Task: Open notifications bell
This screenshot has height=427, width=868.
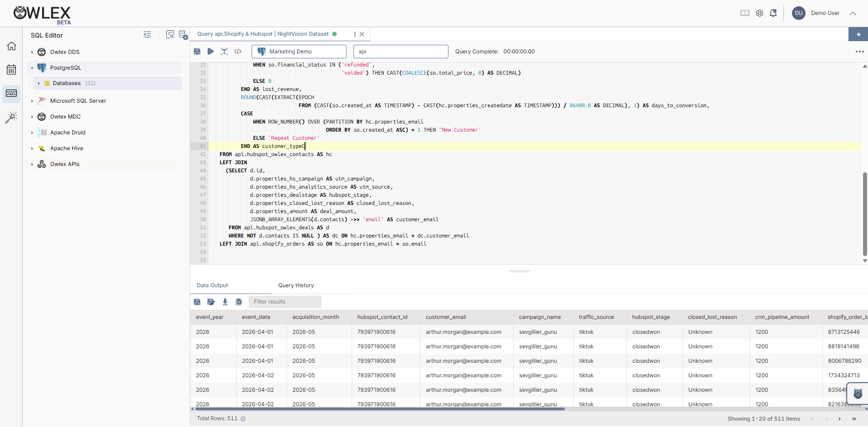Action: click(773, 13)
